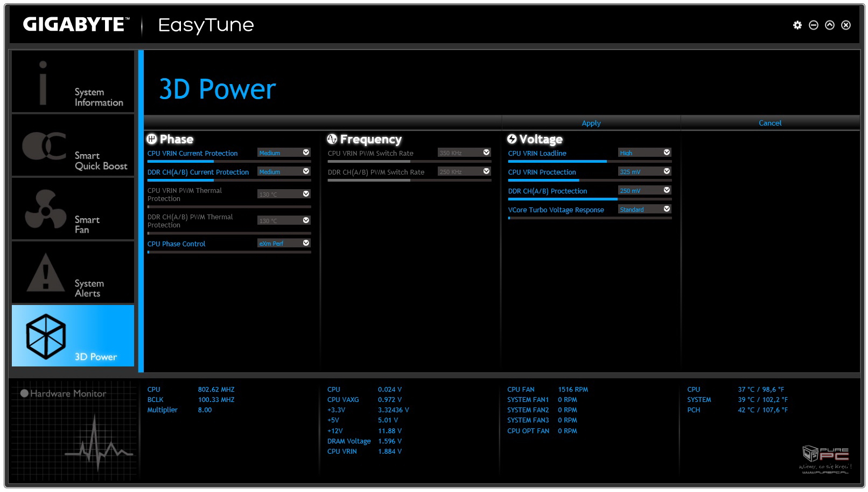Click the System Alerts warning triangle icon
This screenshot has width=868, height=492.
pos(46,272)
